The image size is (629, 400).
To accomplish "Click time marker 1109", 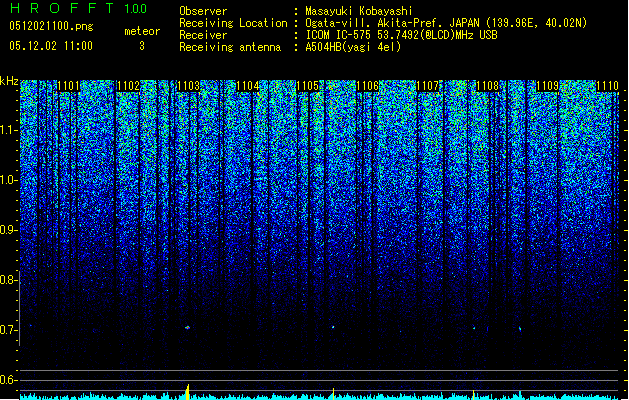I will (547, 86).
